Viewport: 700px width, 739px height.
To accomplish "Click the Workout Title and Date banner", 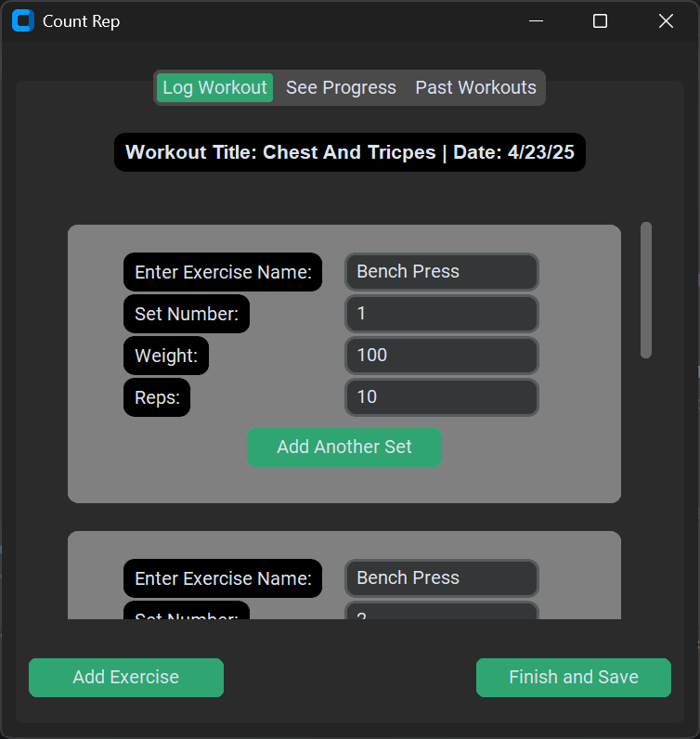I will pos(350,152).
